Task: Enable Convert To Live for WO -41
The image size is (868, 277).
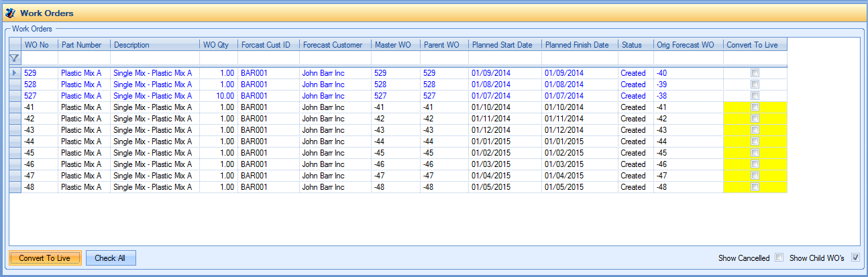Action: point(755,107)
